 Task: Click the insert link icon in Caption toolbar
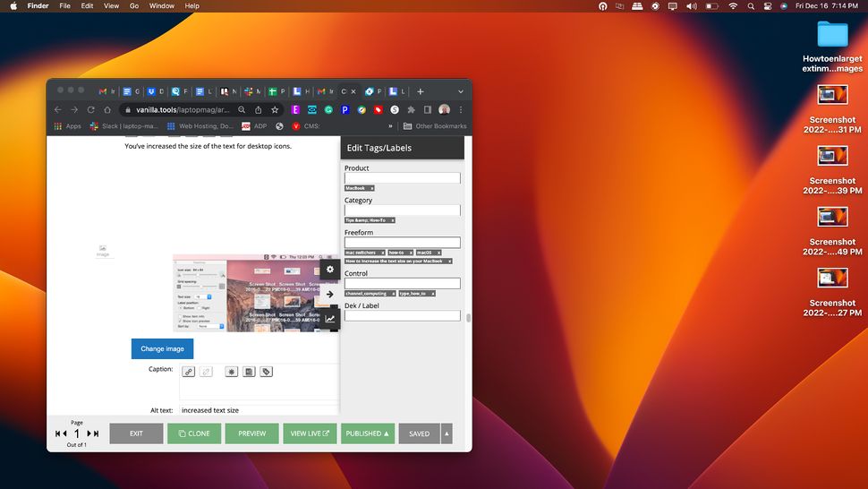coord(189,372)
